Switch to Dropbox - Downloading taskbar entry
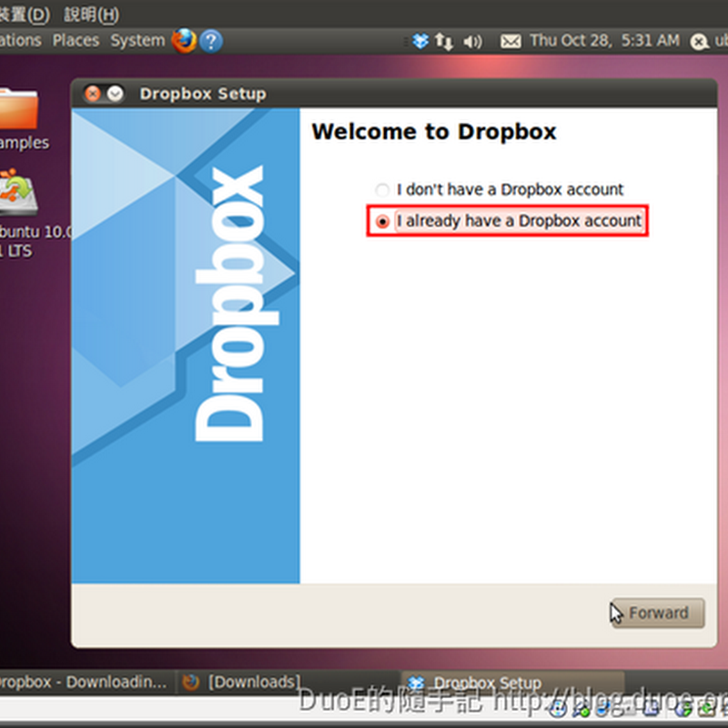Screen dimensions: 728x728 pos(87,682)
